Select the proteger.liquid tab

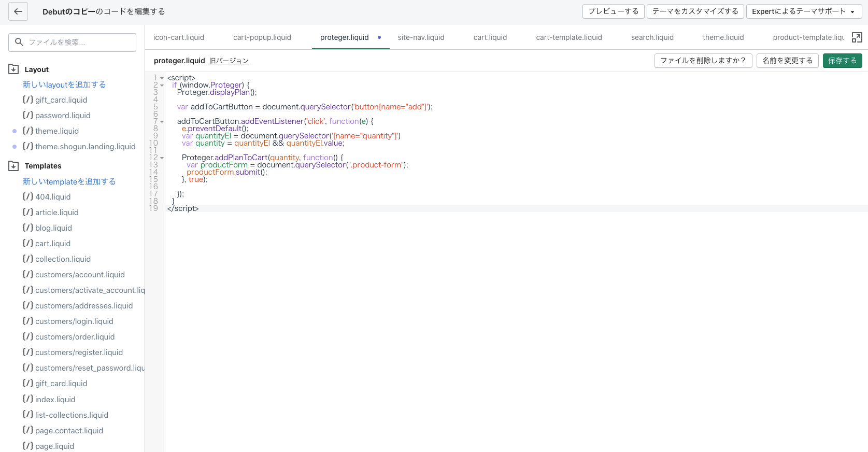coord(345,37)
